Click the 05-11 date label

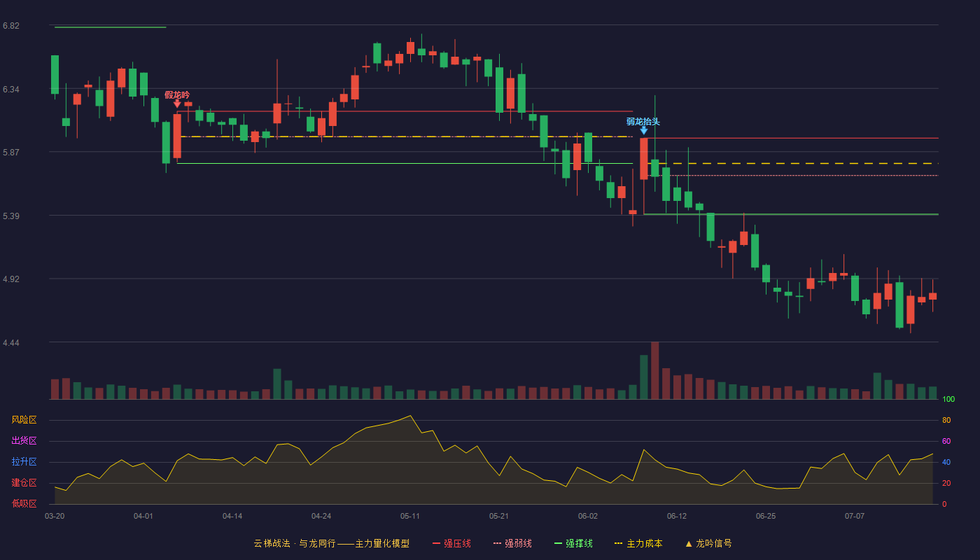pyautogui.click(x=410, y=516)
